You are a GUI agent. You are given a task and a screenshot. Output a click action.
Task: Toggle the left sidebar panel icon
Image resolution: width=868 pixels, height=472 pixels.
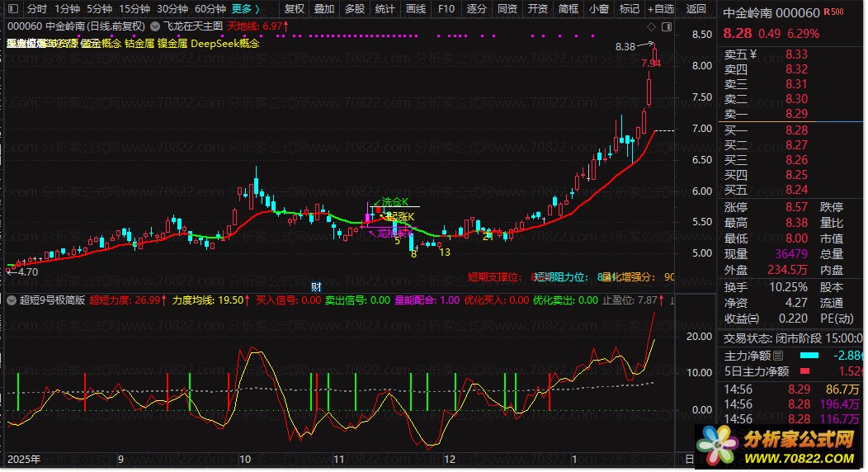[x=13, y=9]
